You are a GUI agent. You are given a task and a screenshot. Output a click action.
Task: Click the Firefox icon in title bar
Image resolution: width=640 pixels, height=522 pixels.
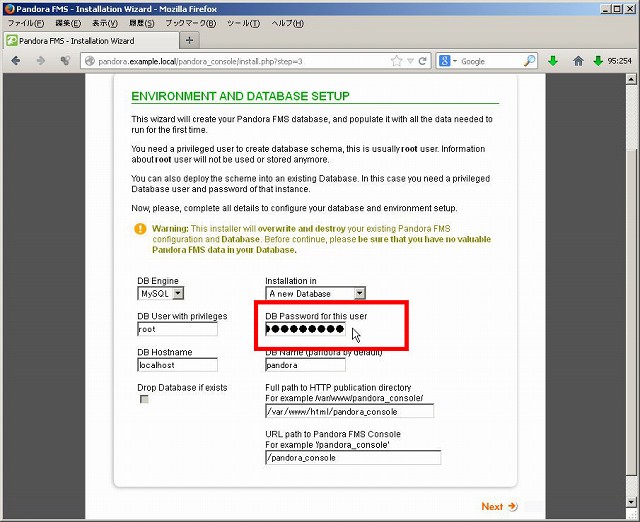pos(9,9)
